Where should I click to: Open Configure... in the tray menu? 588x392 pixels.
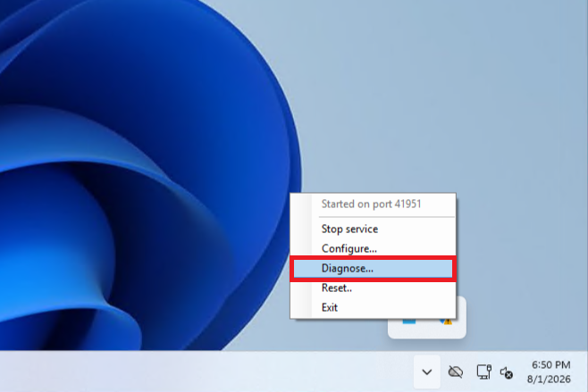[x=373, y=248]
